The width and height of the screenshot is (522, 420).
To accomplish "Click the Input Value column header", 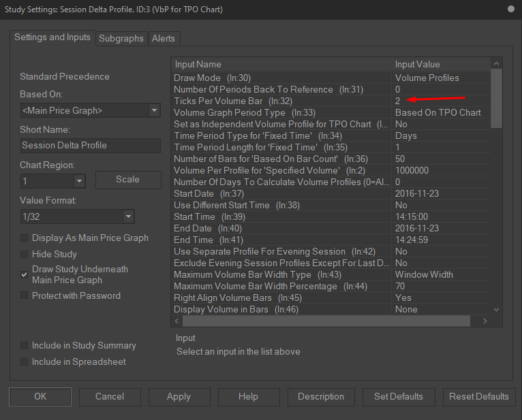I will pyautogui.click(x=441, y=64).
